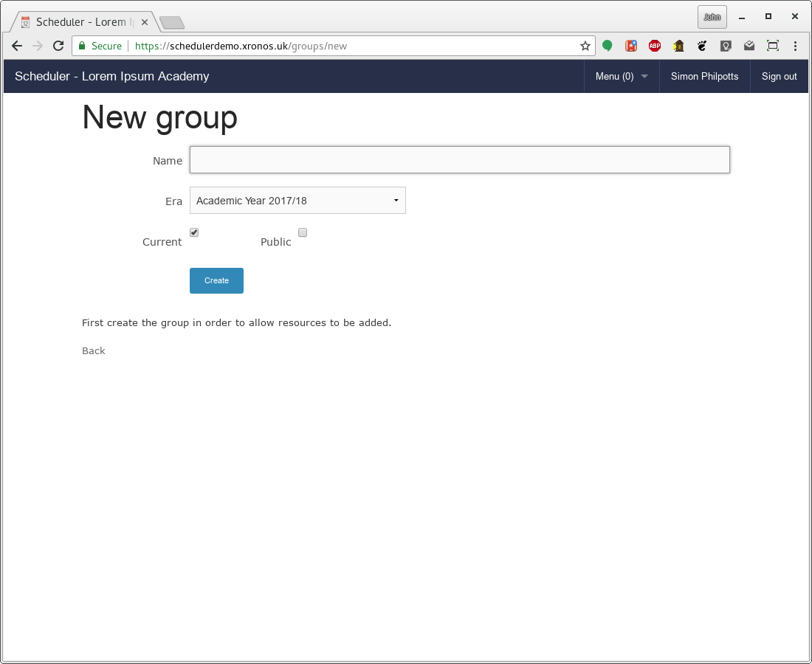Screen dimensions: 812x664
Task: Reload the page with refresh icon
Action: click(58, 46)
